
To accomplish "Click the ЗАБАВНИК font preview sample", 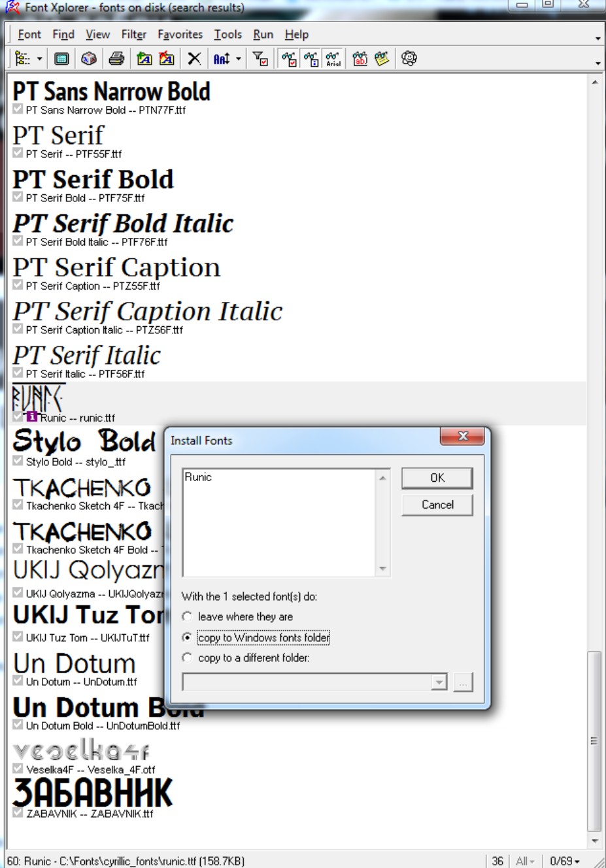I will coord(92,793).
